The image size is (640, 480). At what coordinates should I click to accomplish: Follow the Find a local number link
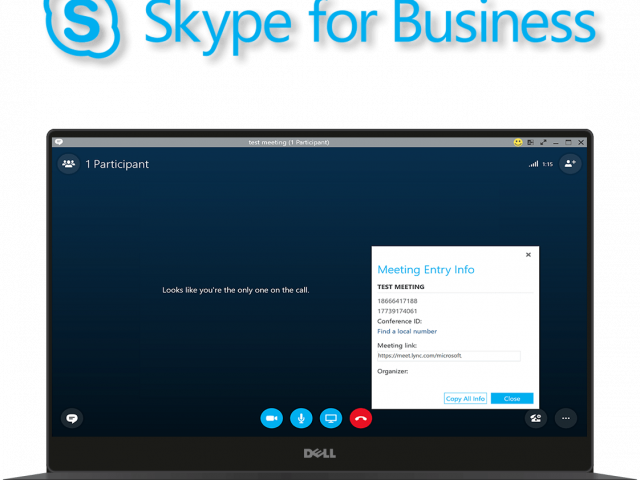[407, 331]
